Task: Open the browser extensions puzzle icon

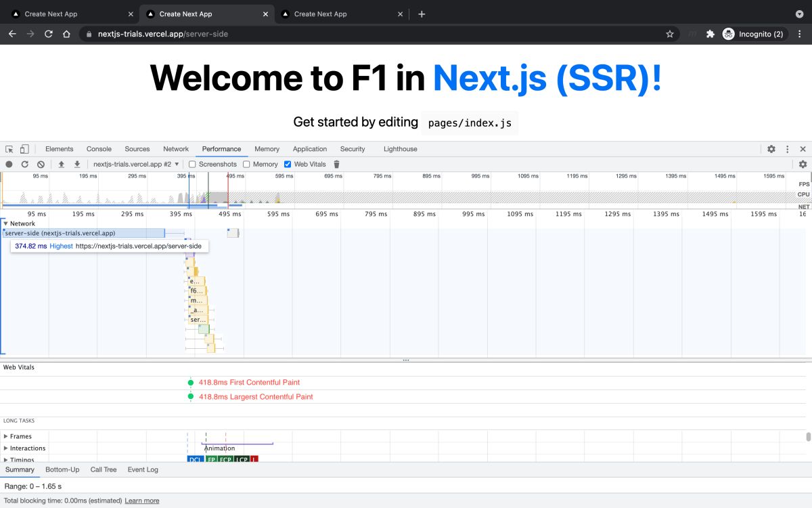Action: tap(710, 34)
